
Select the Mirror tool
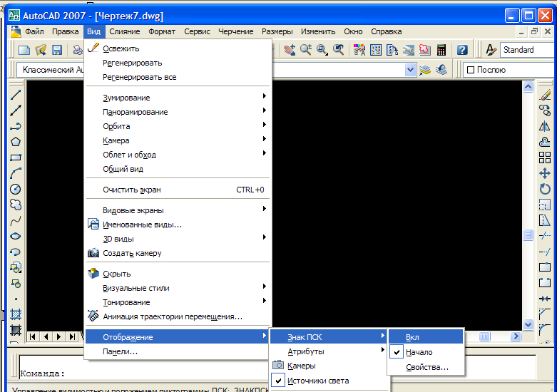point(545,126)
